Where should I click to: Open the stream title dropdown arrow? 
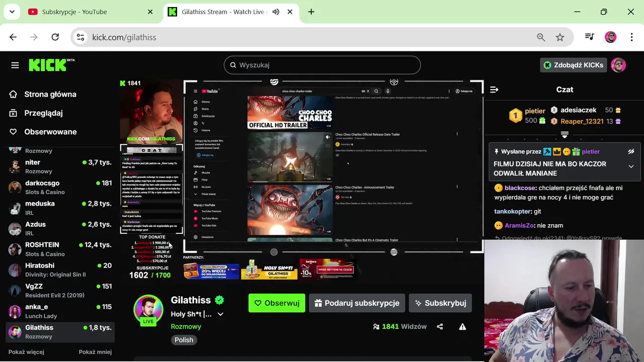coord(220,314)
